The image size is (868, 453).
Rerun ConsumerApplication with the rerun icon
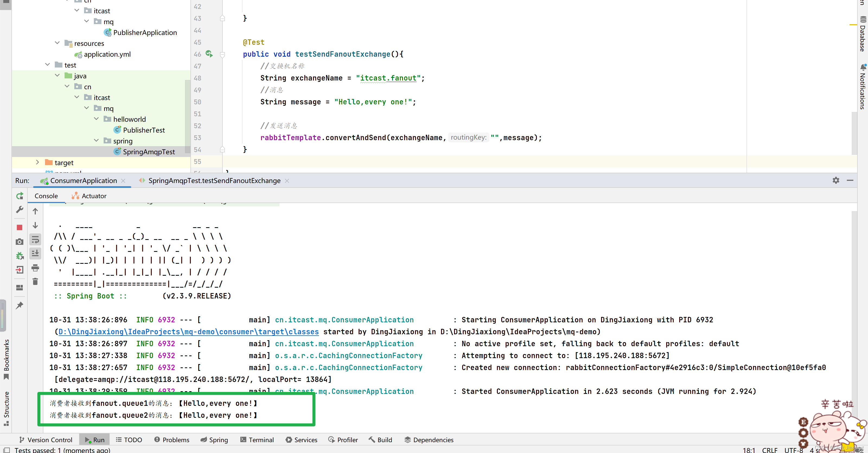(20, 196)
